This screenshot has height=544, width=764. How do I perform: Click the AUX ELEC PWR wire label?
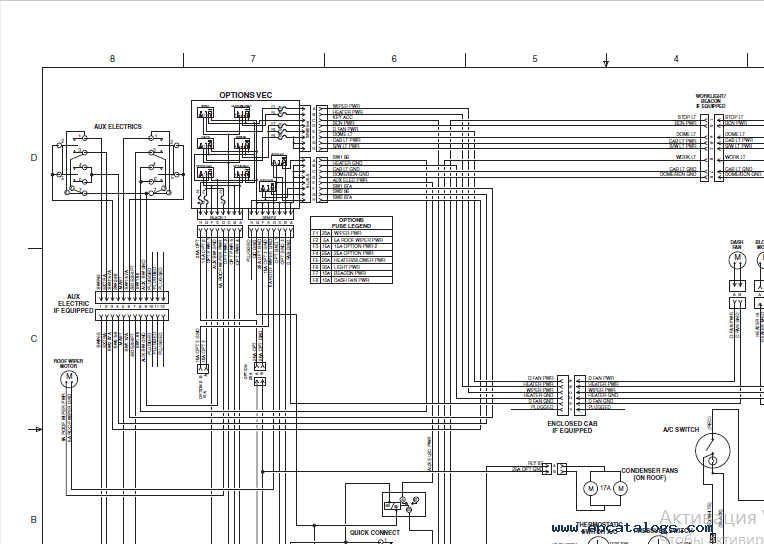click(x=350, y=180)
